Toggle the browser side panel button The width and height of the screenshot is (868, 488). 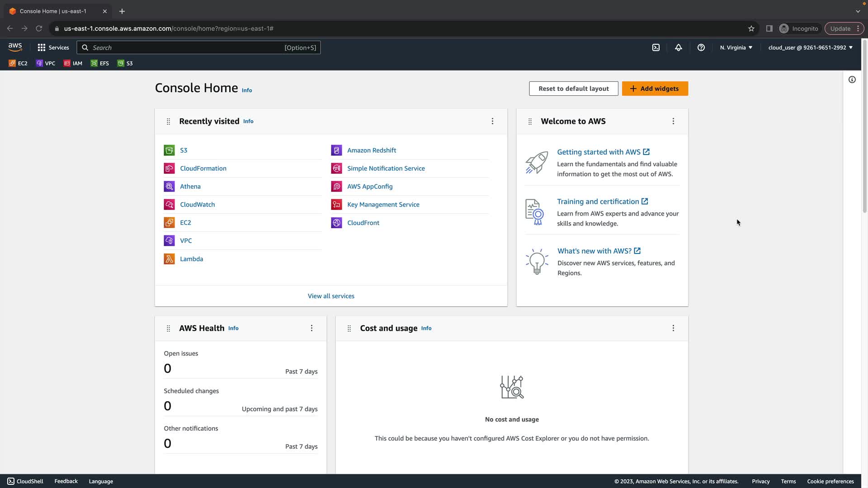[769, 28]
